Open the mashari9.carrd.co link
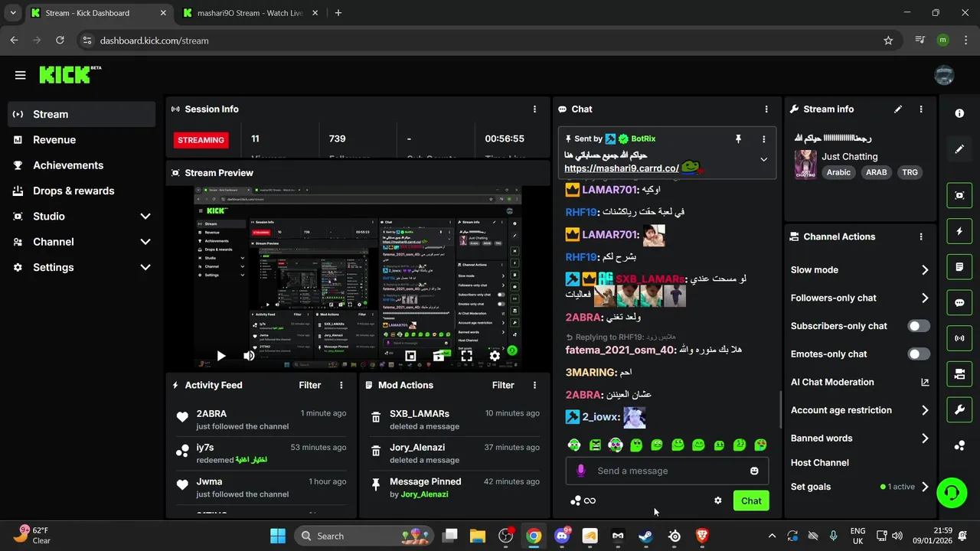980x551 pixels. [x=622, y=168]
